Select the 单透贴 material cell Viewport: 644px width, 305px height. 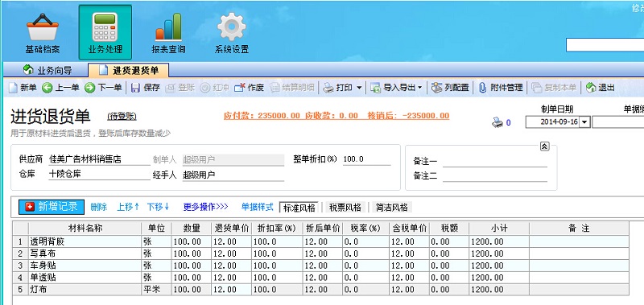[x=85, y=278]
